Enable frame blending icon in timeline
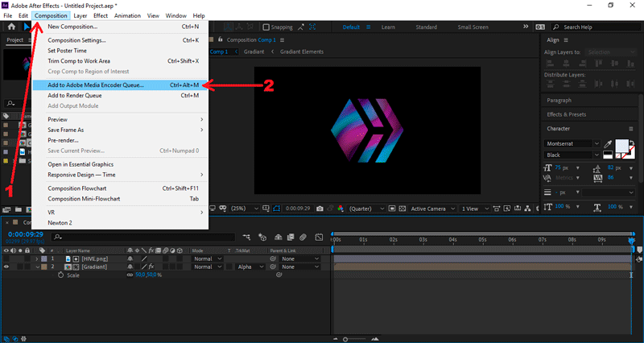 click(291, 237)
